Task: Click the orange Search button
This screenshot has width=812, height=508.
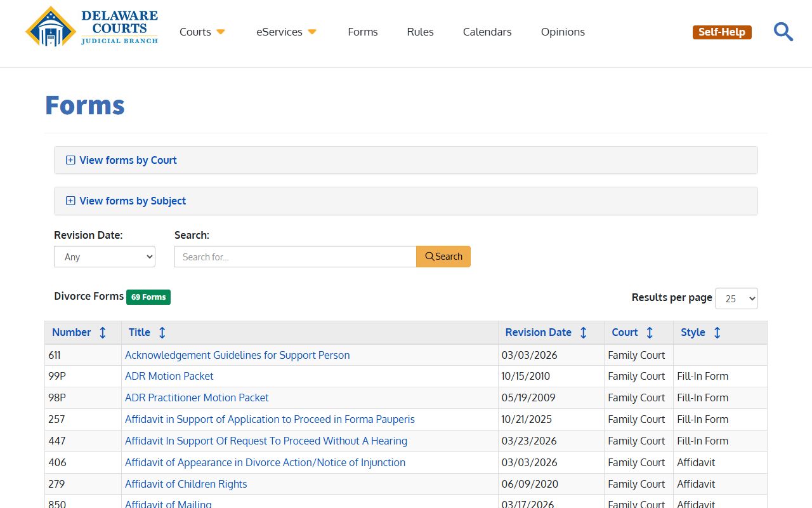Action: (443, 257)
